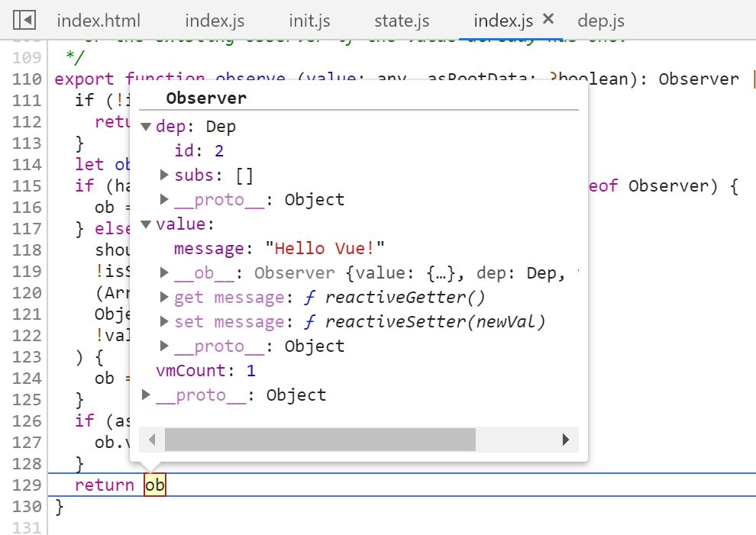Click the 'id: 2' property row

click(x=199, y=151)
